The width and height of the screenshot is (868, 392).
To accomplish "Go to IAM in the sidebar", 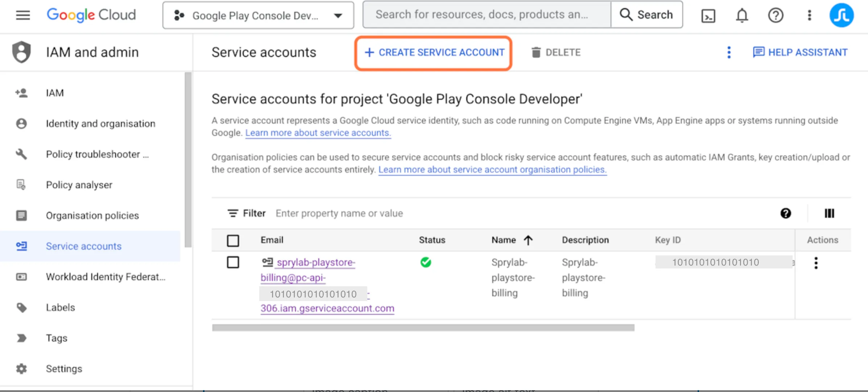I will click(x=90, y=93).
